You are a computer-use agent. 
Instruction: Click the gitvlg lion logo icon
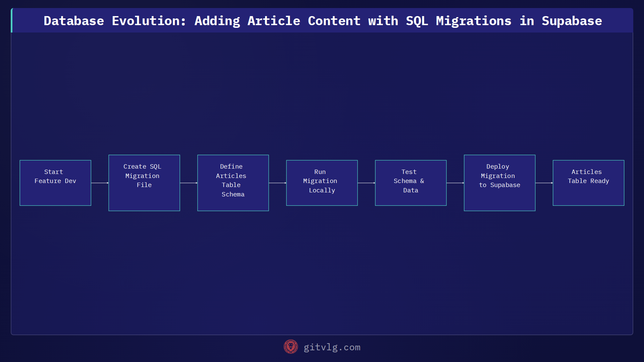(291, 347)
